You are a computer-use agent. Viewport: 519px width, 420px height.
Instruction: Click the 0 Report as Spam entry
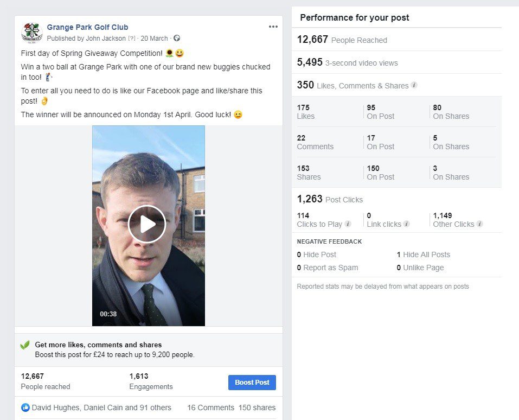[x=328, y=268]
